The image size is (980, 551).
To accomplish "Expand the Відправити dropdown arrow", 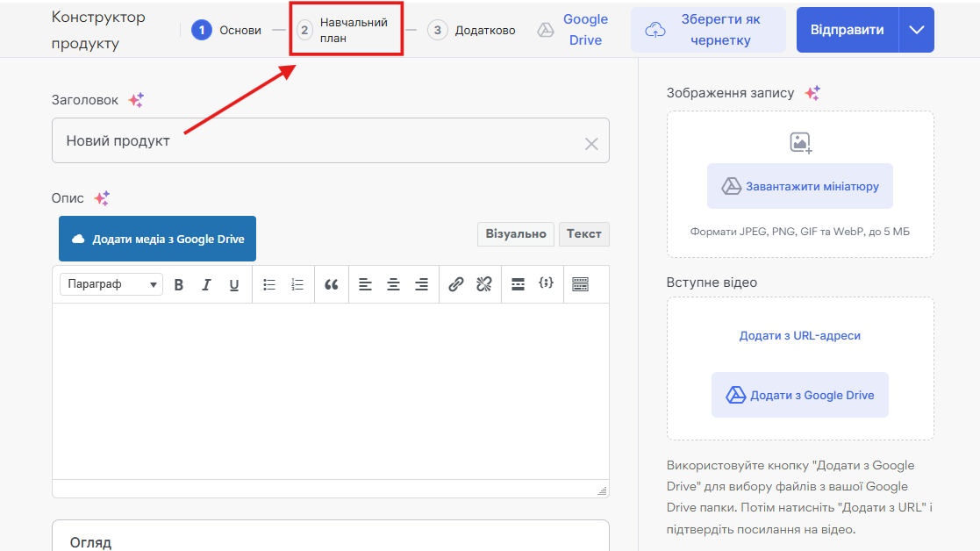I will 917,30.
